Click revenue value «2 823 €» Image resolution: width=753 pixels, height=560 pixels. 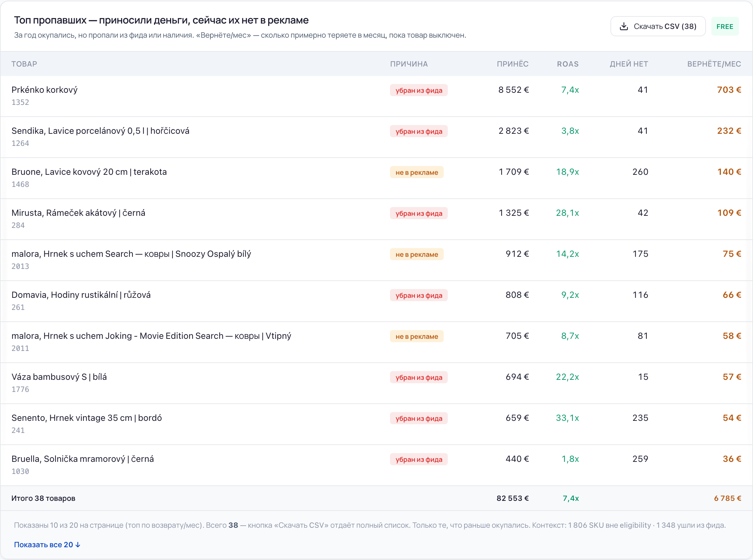(513, 131)
